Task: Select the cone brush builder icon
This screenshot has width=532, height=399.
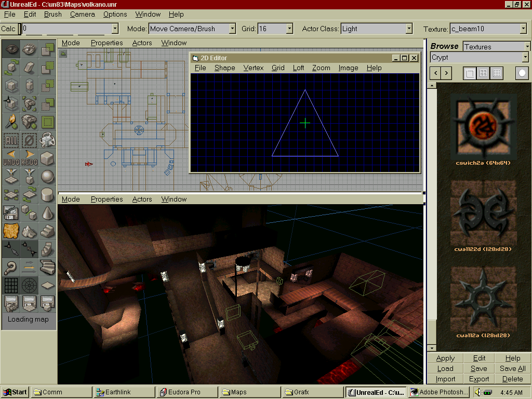Action: coord(47,212)
